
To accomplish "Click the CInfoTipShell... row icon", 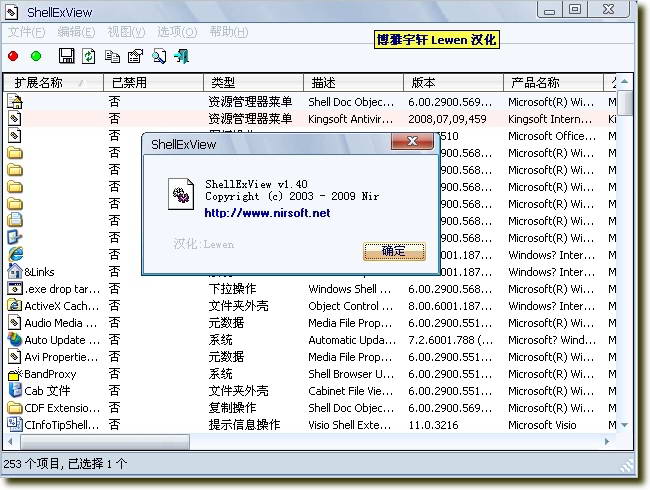I will tap(15, 424).
